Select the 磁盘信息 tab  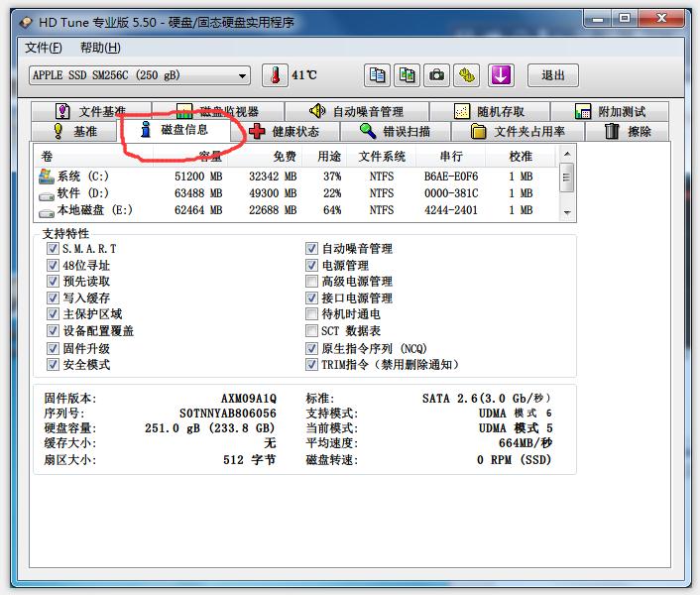175,130
